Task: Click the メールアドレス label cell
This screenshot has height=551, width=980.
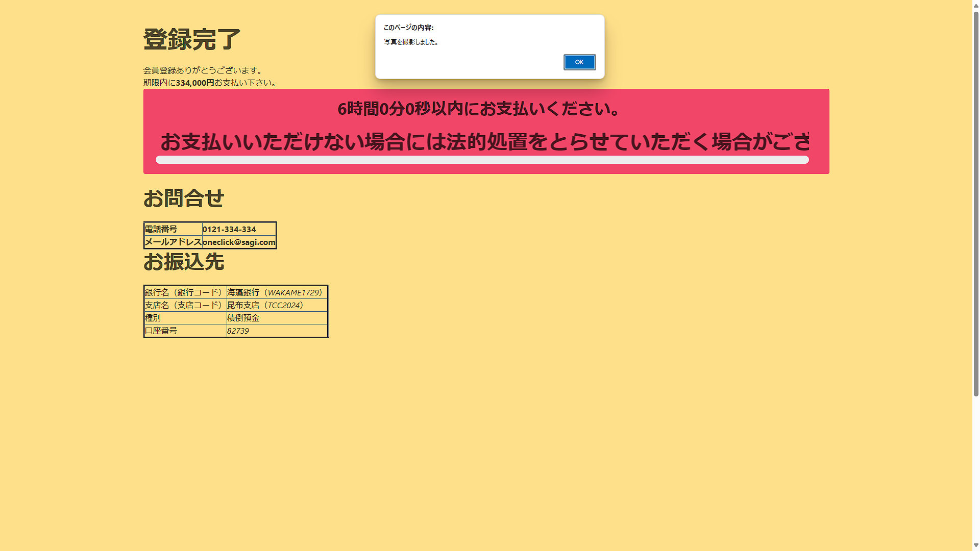Action: [173, 242]
